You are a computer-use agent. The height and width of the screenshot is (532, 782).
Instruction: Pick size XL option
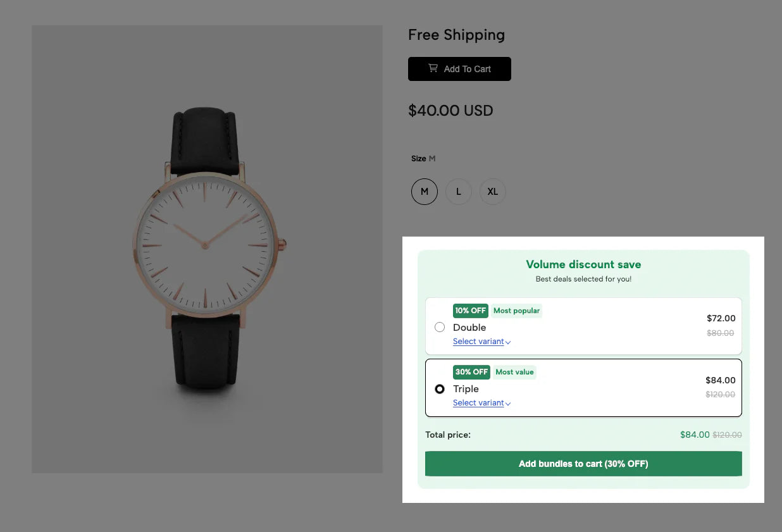pos(493,192)
